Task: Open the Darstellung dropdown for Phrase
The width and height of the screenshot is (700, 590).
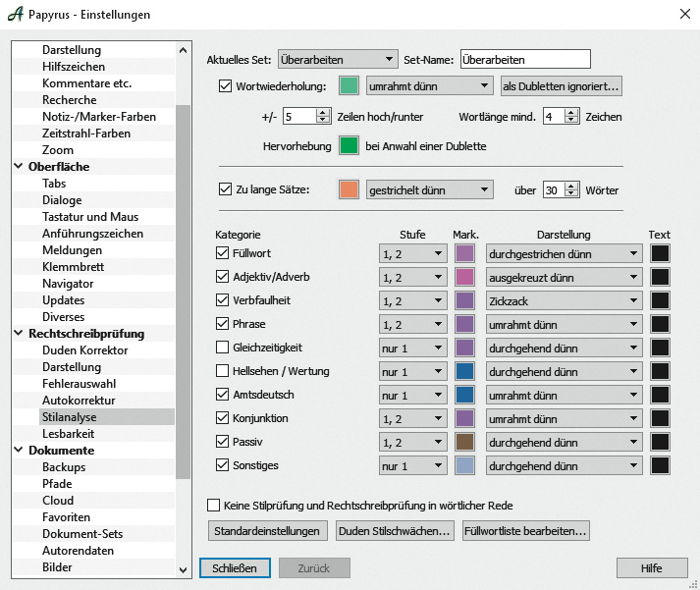Action: click(562, 324)
